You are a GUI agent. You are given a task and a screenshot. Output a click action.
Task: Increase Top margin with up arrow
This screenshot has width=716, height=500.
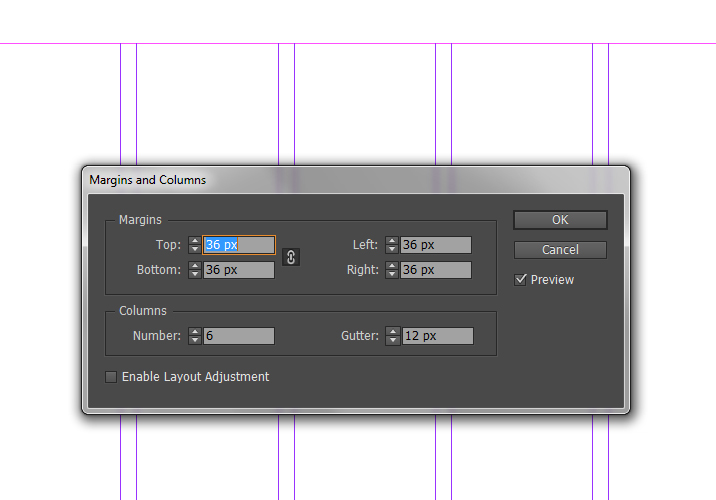click(195, 240)
